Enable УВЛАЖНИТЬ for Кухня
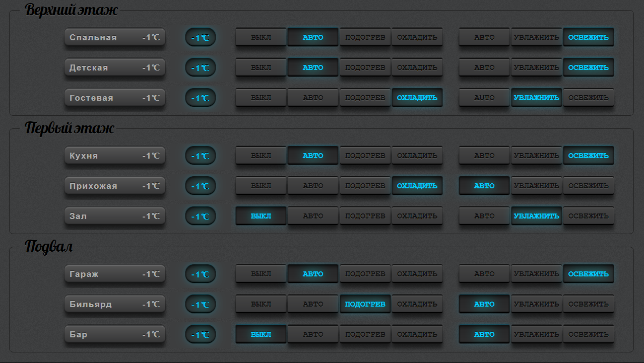This screenshot has height=363, width=644. coord(537,156)
